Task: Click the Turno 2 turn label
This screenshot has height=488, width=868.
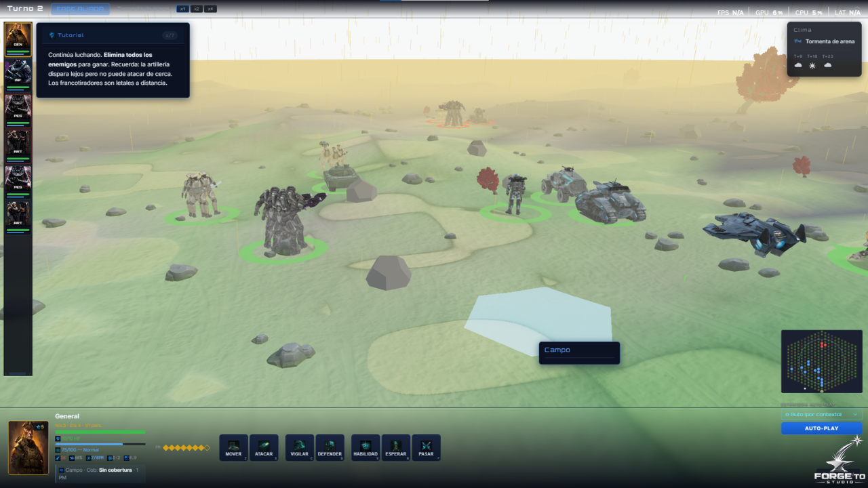Action: 25,8
